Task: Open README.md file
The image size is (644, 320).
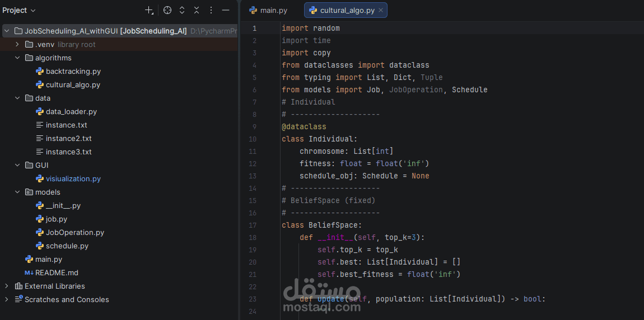Action: (x=57, y=272)
